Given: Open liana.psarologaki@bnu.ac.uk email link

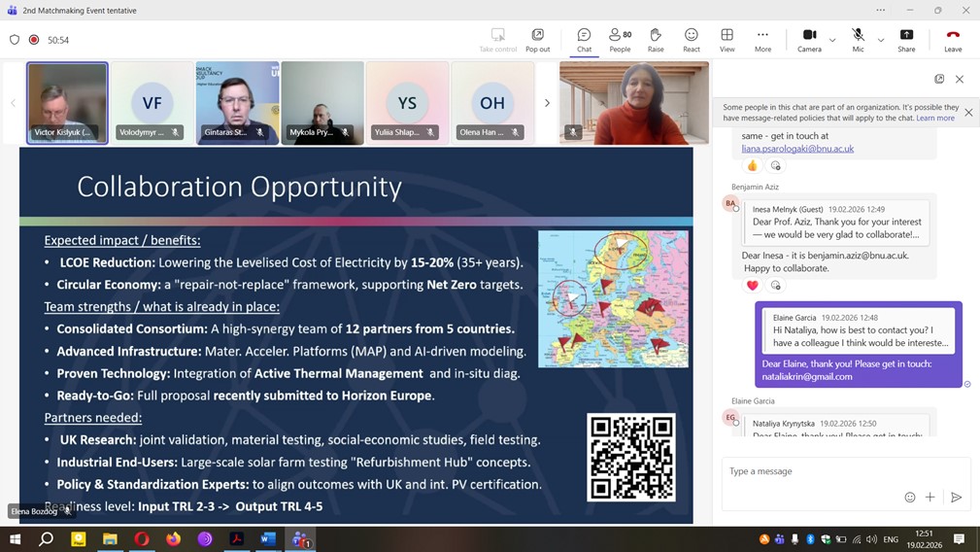Looking at the screenshot, I should 797,149.
